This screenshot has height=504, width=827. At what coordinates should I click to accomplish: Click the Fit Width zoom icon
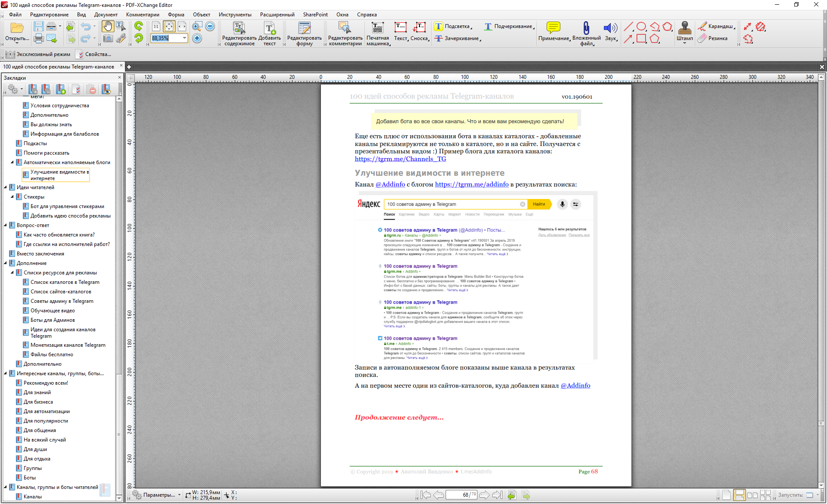click(182, 27)
